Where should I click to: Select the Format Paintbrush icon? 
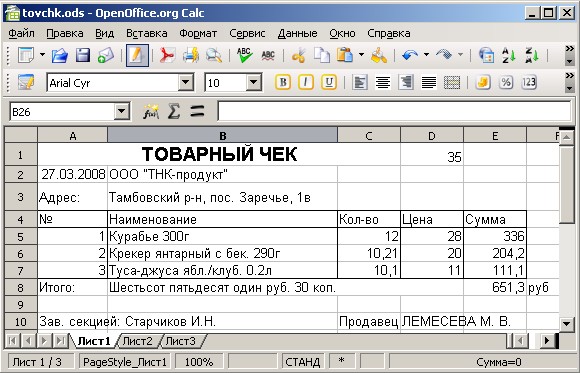click(x=379, y=56)
